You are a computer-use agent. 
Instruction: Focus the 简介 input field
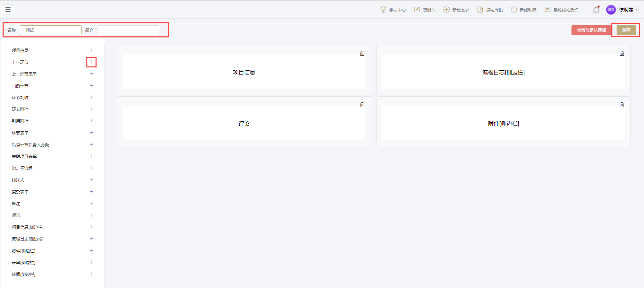128,30
